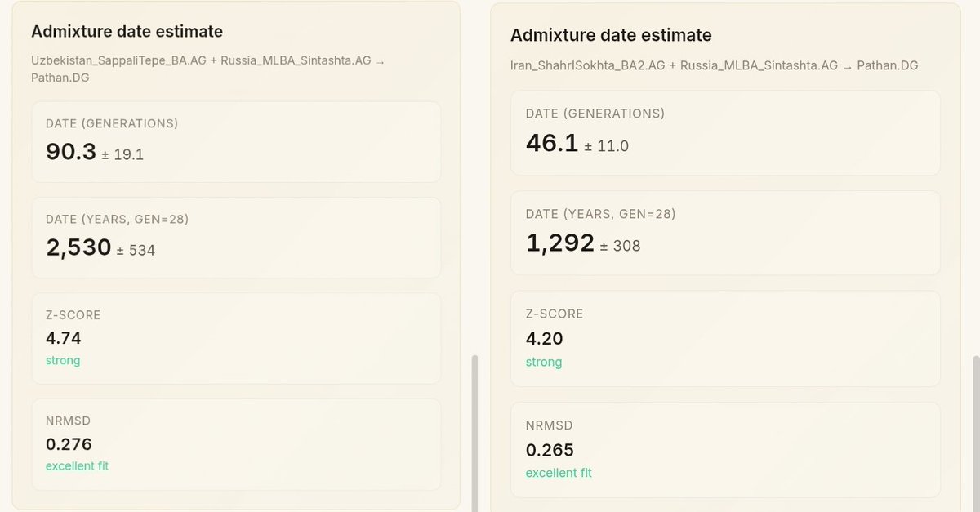The height and width of the screenshot is (512, 980).
Task: Click the strong label under 4.74
Action: coord(63,360)
